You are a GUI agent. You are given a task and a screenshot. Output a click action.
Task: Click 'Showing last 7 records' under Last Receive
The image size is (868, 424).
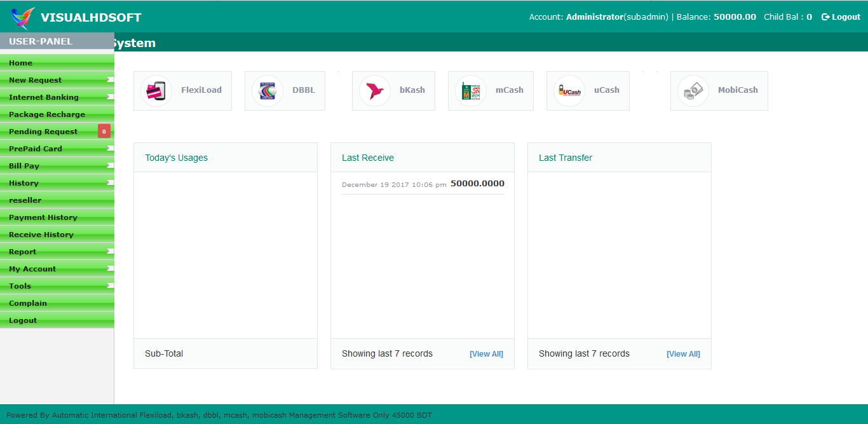pyautogui.click(x=387, y=353)
